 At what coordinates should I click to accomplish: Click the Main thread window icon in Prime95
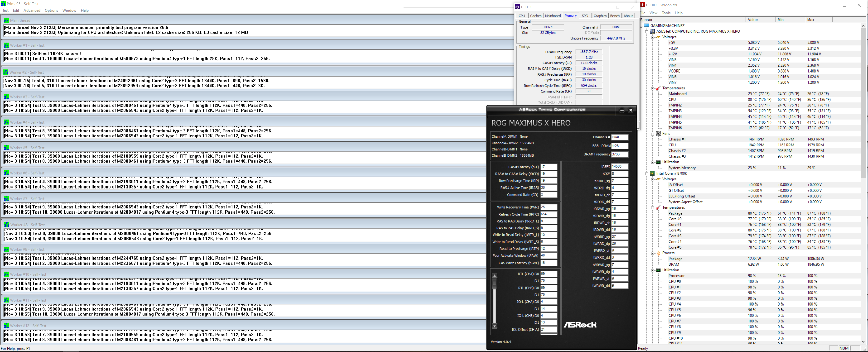[6, 20]
